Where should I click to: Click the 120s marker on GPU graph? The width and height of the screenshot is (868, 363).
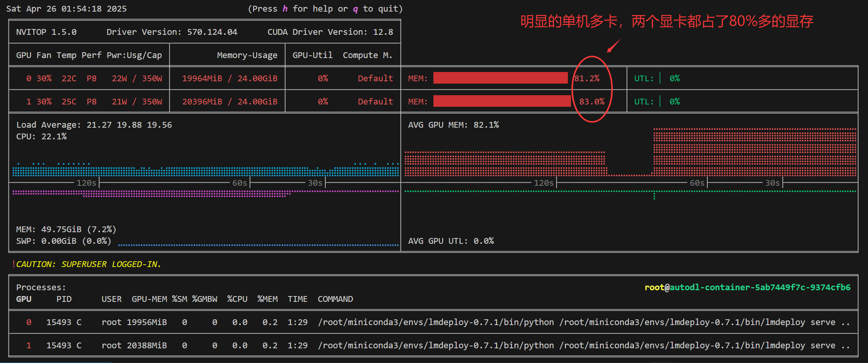pos(544,183)
